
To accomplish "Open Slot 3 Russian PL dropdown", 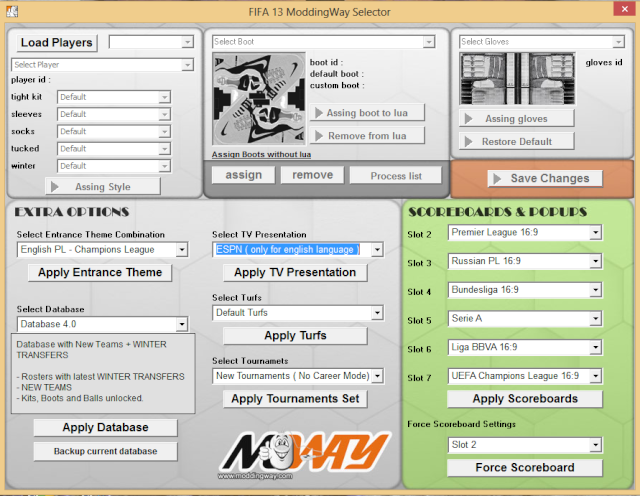I will pos(525,261).
